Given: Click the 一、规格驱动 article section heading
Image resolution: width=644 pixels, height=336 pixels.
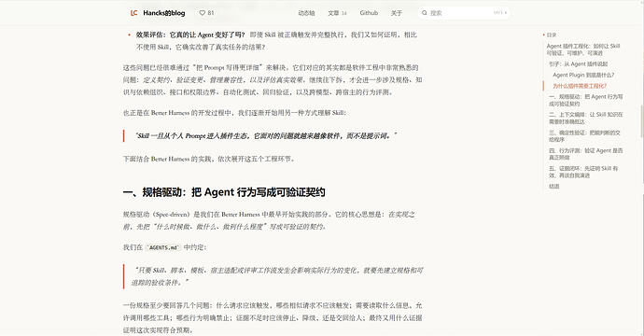Looking at the screenshot, I should 224,192.
